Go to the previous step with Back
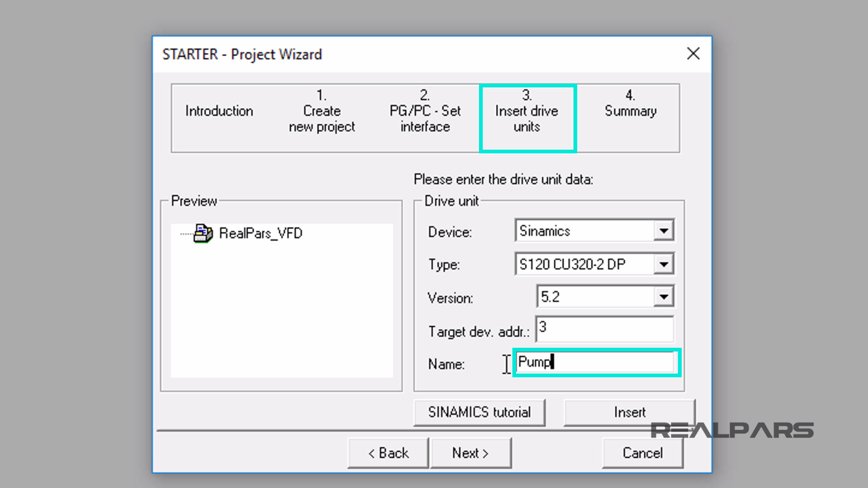The height and width of the screenshot is (488, 868). click(388, 453)
